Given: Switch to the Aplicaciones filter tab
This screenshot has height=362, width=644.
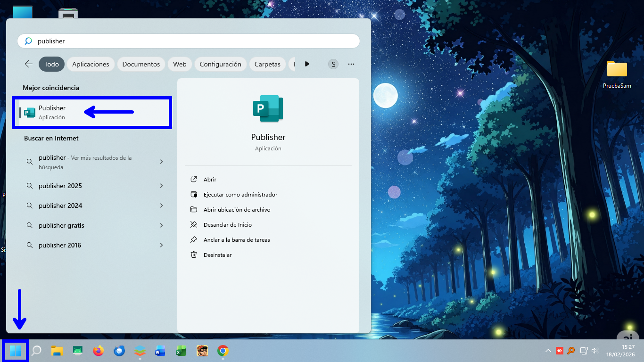Looking at the screenshot, I should [91, 64].
